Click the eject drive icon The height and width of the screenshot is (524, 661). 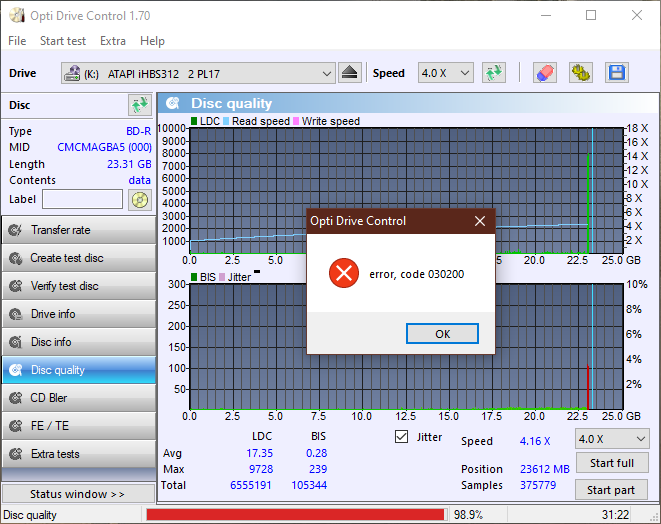pos(349,73)
